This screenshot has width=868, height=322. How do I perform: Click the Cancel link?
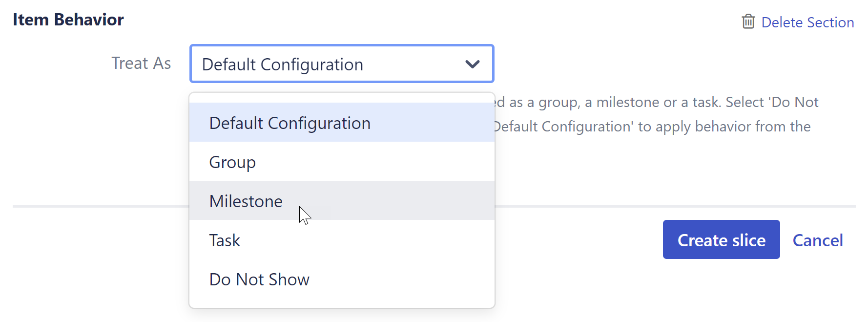(818, 240)
